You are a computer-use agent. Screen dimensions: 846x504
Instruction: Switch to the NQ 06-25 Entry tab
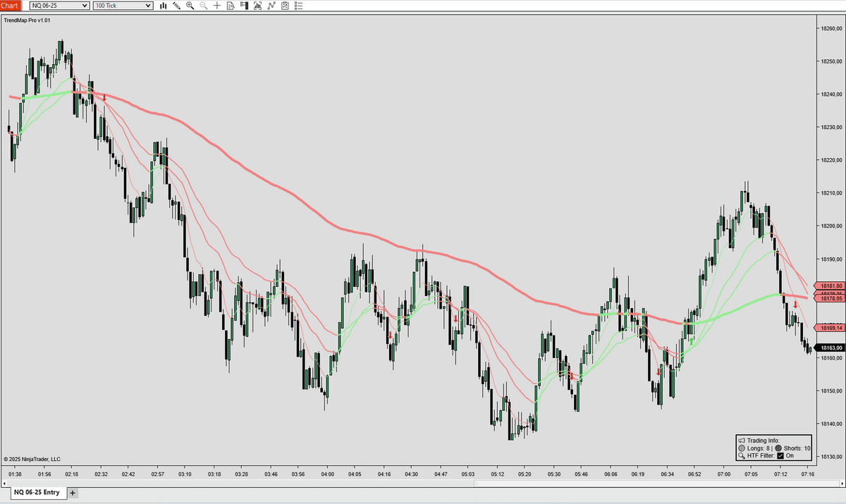[x=37, y=493]
